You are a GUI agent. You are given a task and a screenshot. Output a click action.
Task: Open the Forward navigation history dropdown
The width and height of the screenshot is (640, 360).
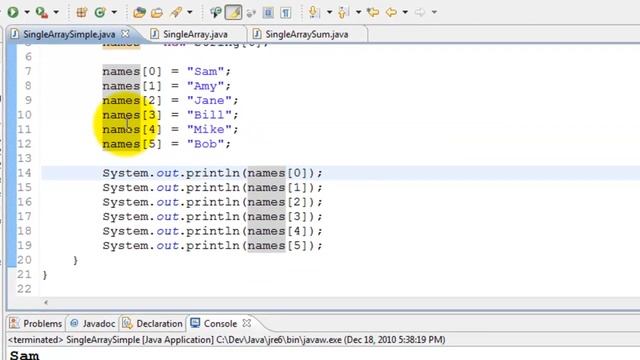[x=434, y=12]
